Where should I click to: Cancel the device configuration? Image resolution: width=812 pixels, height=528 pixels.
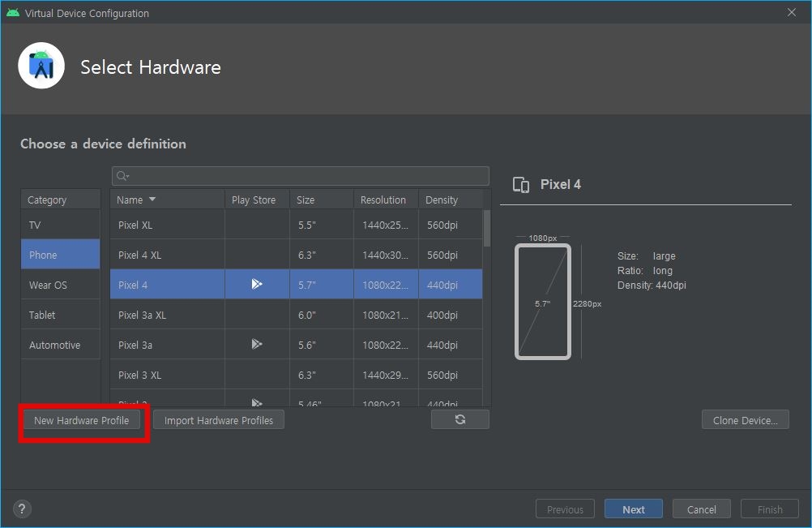pyautogui.click(x=701, y=509)
